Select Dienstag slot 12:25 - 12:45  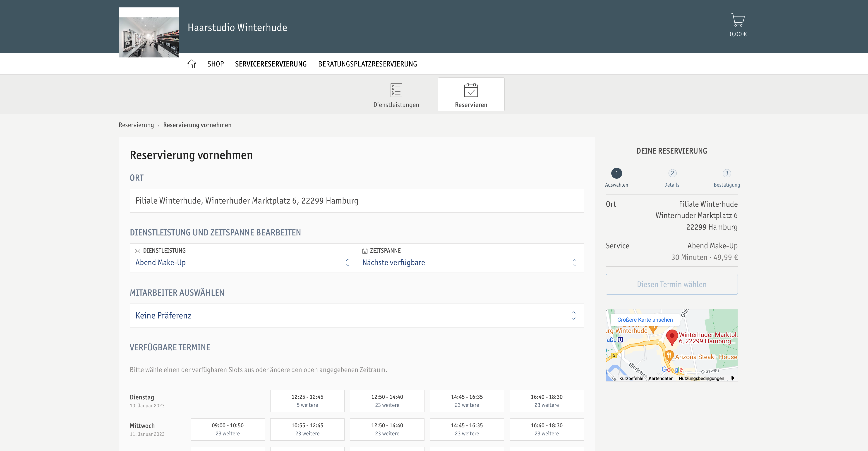[307, 401]
